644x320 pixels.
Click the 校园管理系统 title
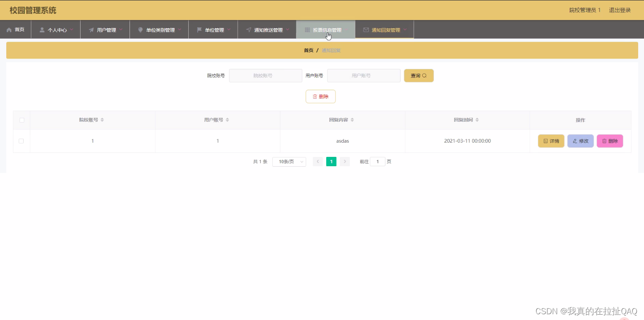[33, 10]
